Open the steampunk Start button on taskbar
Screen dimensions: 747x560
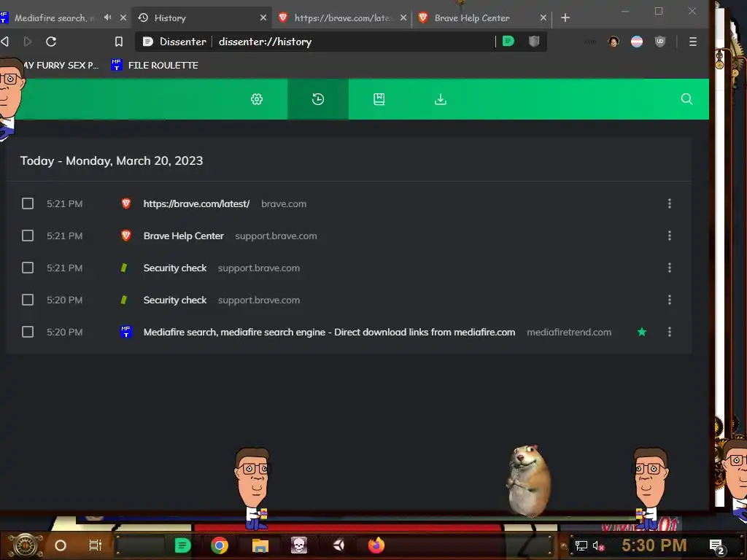26,545
